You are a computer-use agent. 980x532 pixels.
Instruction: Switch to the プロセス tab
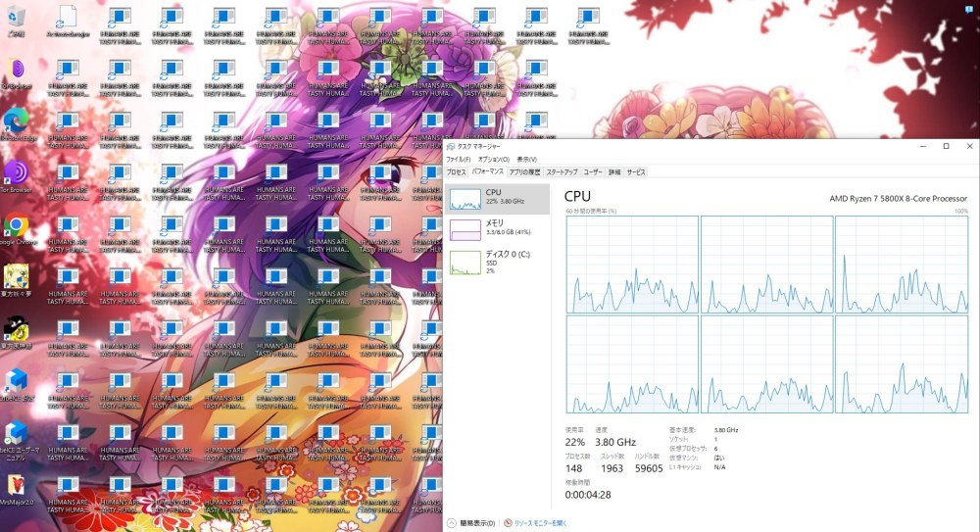click(456, 171)
